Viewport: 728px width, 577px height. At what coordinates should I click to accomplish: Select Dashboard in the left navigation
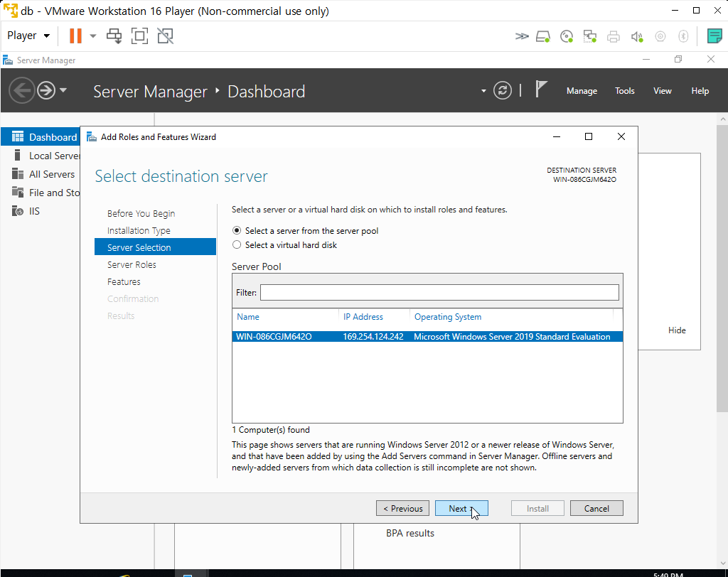coord(41,137)
